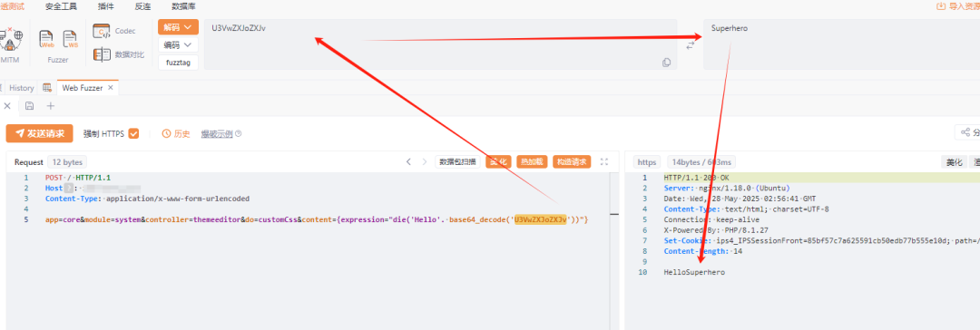Open the 数据库 menu
Viewport: 980px width, 330px height.
point(183,5)
